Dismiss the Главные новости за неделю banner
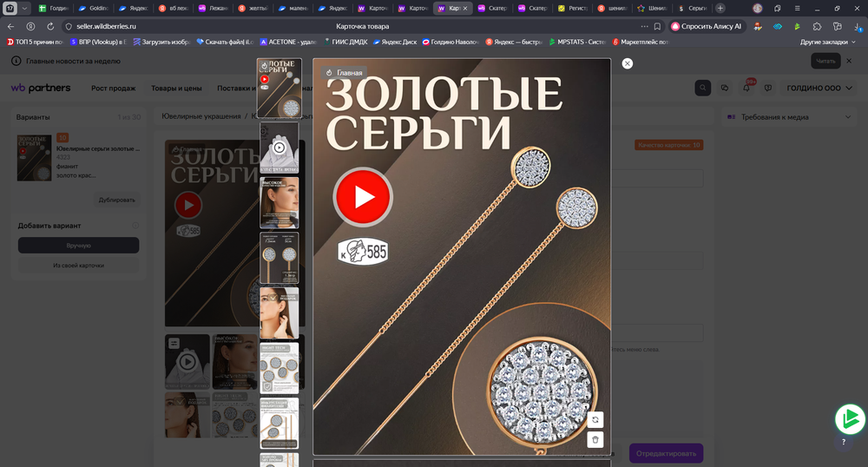 pos(849,61)
